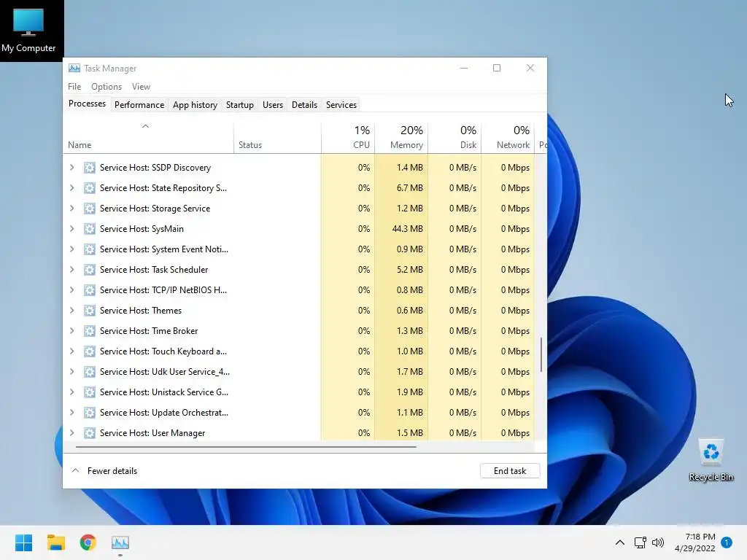Click the 44.3 MB memory value

pyautogui.click(x=407, y=229)
